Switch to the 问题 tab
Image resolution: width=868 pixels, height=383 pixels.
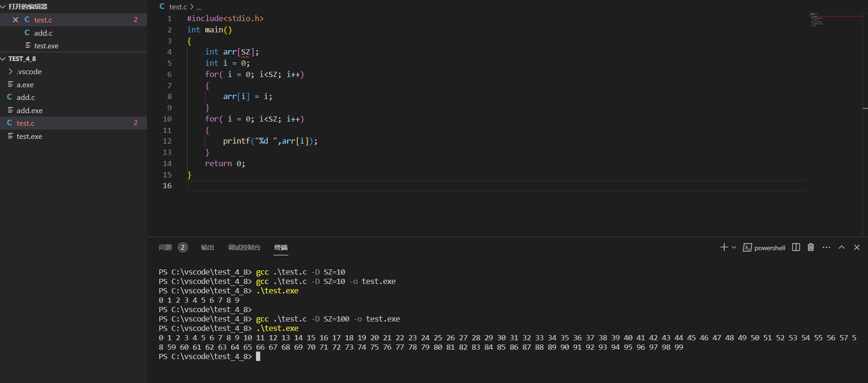[x=165, y=247]
